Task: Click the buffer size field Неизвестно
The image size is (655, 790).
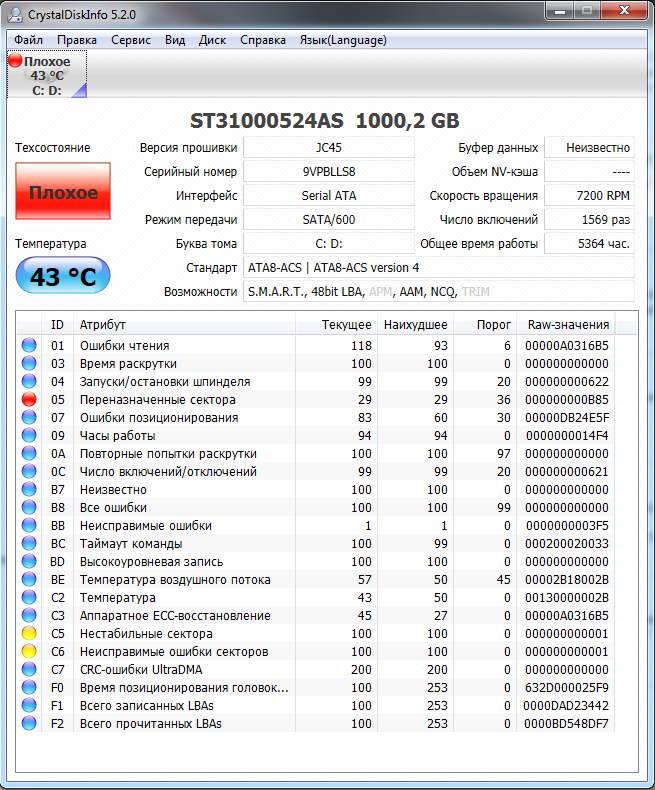Action: click(x=590, y=148)
